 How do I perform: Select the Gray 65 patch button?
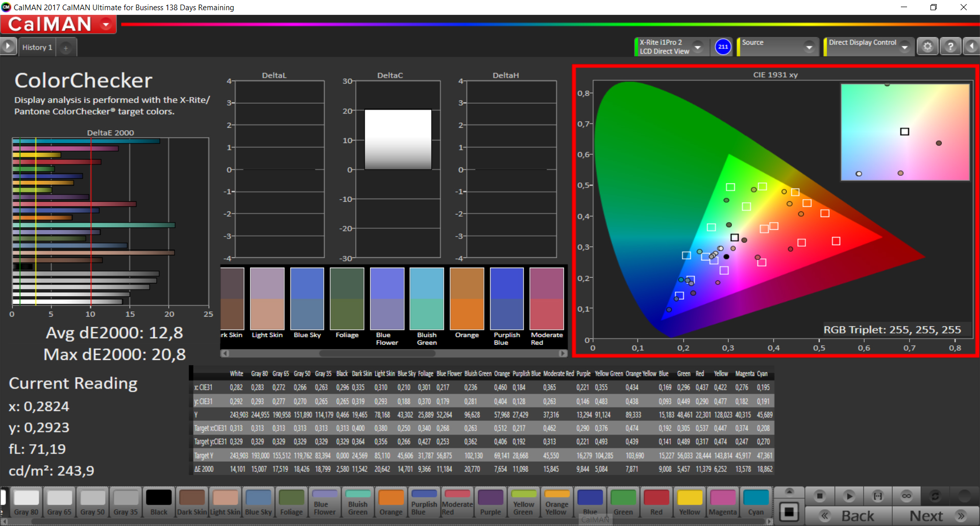(x=59, y=503)
